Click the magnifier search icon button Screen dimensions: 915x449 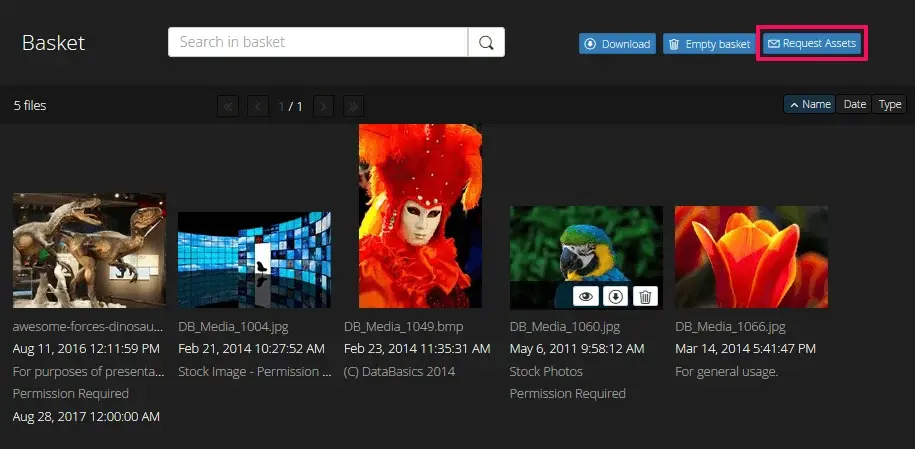click(486, 42)
